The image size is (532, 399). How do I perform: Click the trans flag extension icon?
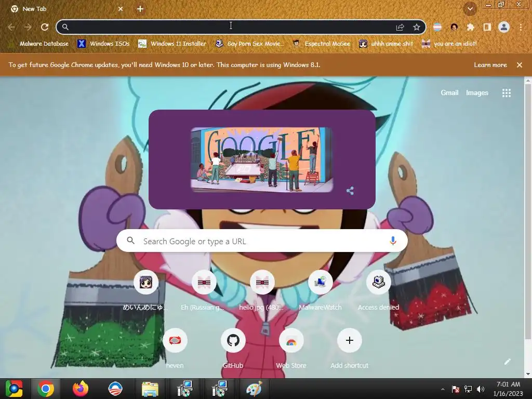pos(437,27)
